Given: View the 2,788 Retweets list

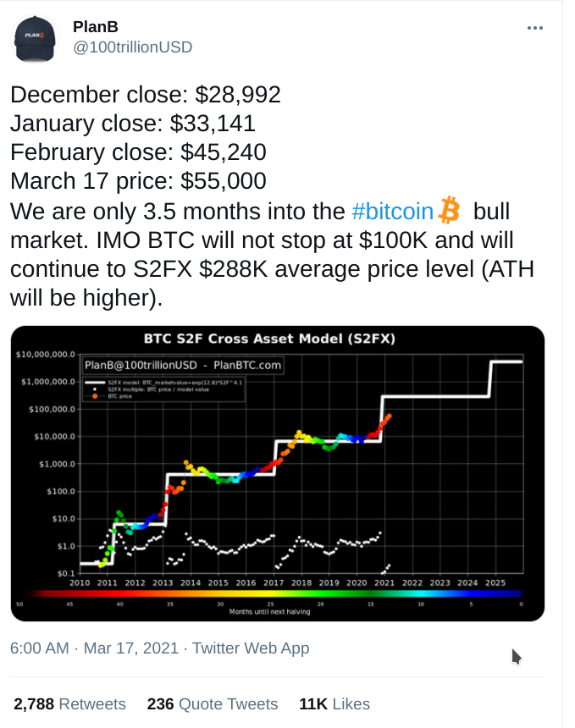Looking at the screenshot, I should 69,703.
